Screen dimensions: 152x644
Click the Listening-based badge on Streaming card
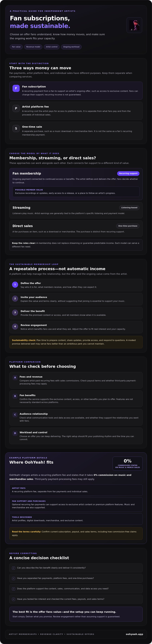[x=129, y=207]
